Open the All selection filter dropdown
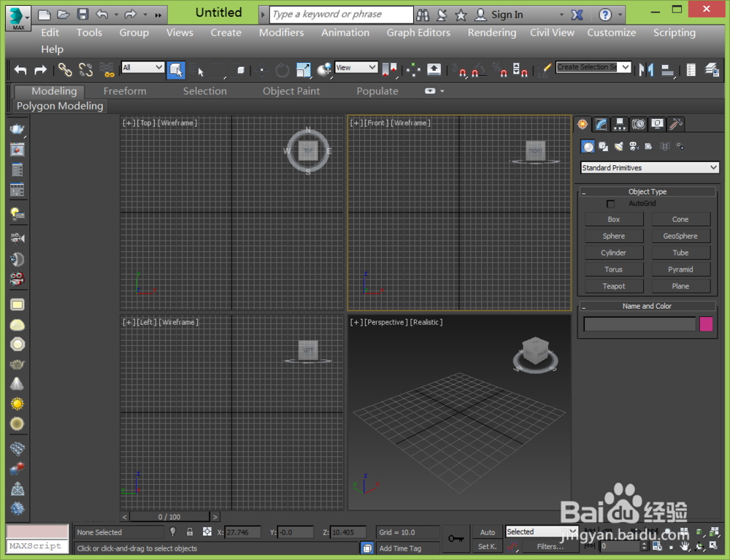Image resolution: width=730 pixels, height=560 pixels. 142,67
